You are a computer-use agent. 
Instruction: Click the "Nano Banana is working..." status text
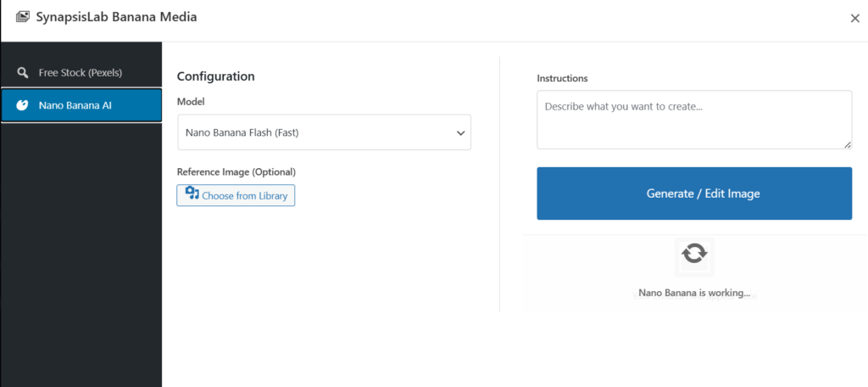click(x=694, y=293)
